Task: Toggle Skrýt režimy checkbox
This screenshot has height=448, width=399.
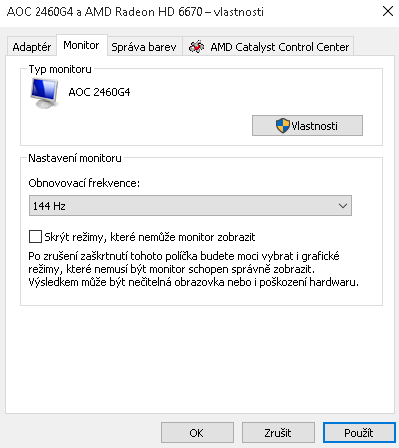Action: (36, 237)
